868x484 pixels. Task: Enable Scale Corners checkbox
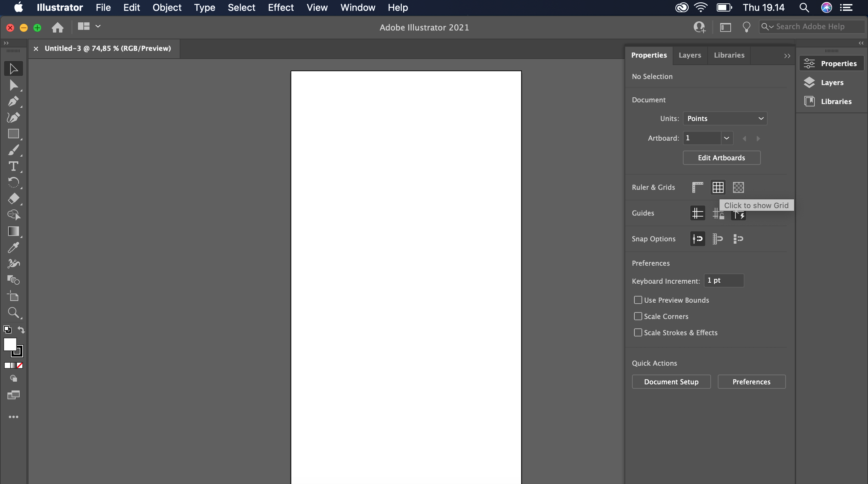pyautogui.click(x=638, y=316)
